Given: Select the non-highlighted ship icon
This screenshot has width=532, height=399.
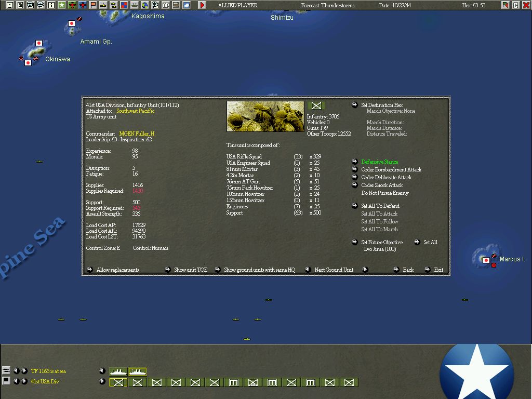Looking at the screenshot, I should click(x=118, y=372).
